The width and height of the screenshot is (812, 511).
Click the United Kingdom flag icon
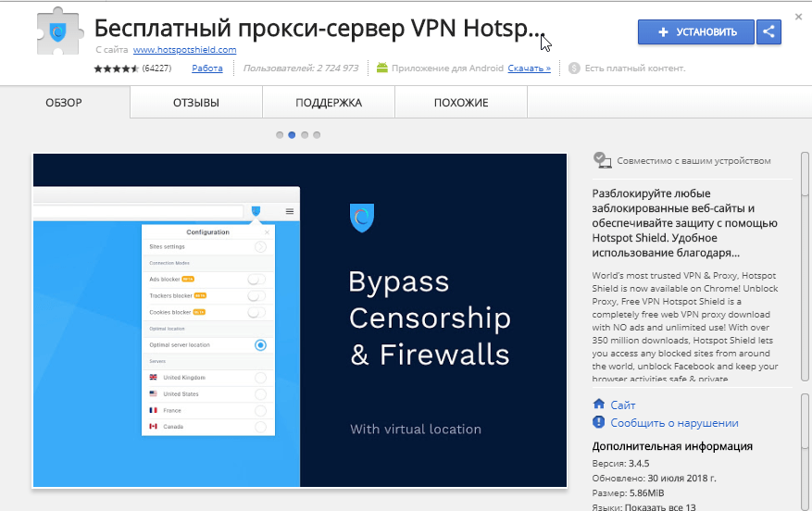tap(154, 377)
